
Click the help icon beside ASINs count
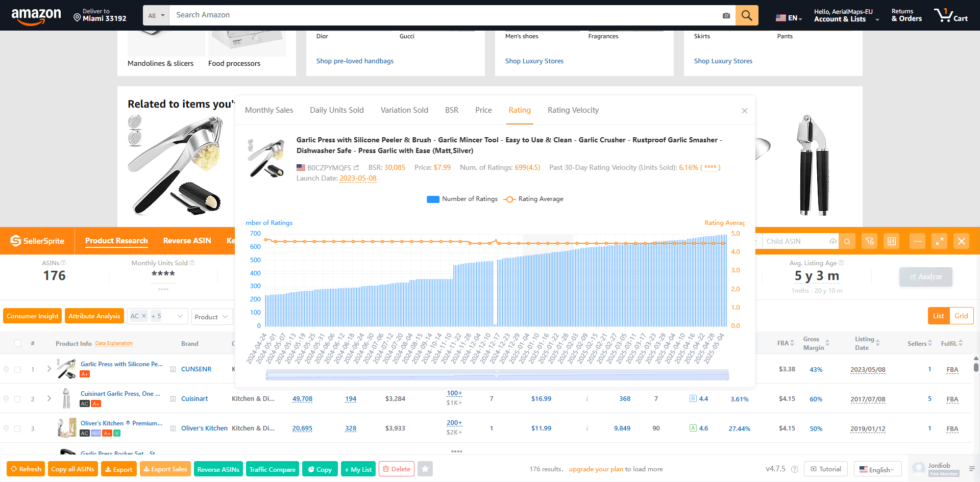point(63,263)
